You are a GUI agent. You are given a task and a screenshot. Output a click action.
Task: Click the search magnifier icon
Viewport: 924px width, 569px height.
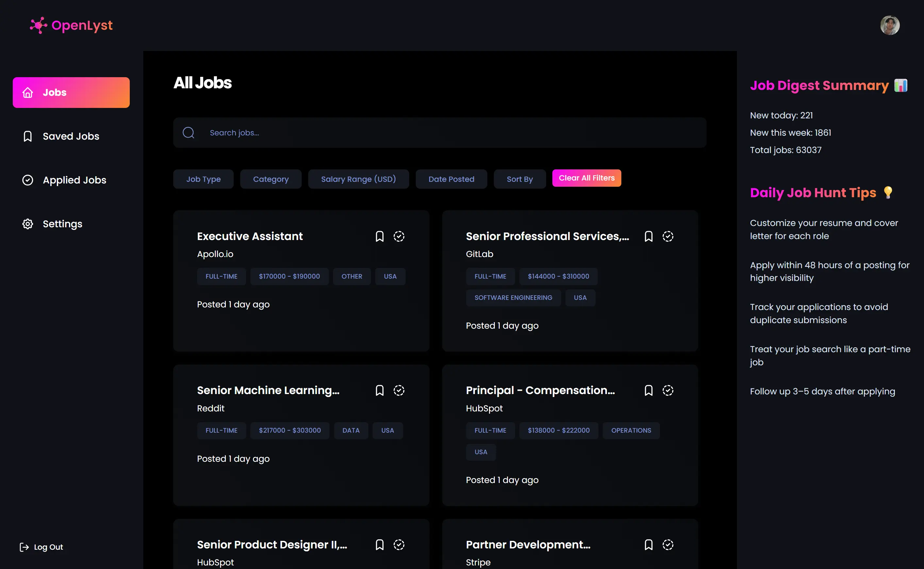188,132
